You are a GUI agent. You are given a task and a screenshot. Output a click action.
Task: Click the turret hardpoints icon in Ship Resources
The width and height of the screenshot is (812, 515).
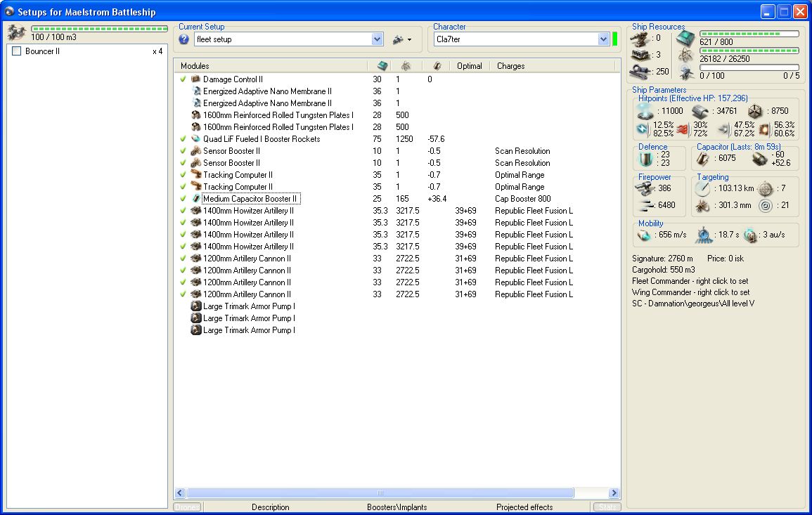[x=640, y=39]
